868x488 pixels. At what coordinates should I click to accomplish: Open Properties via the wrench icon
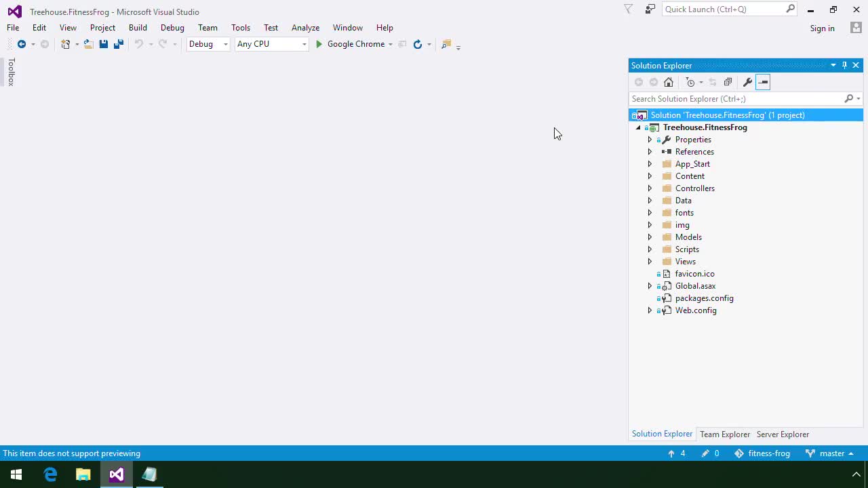(747, 82)
